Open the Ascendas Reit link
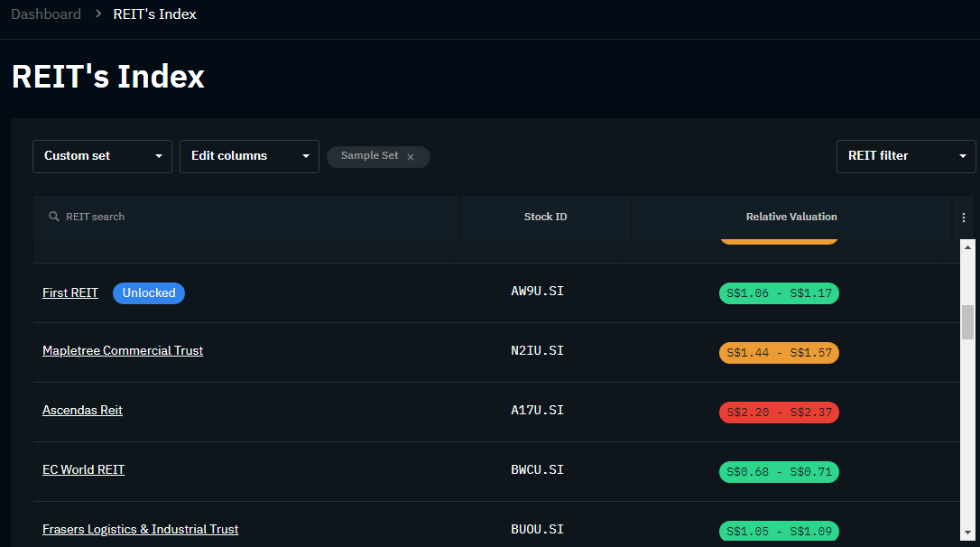The width and height of the screenshot is (980, 547). click(x=82, y=410)
